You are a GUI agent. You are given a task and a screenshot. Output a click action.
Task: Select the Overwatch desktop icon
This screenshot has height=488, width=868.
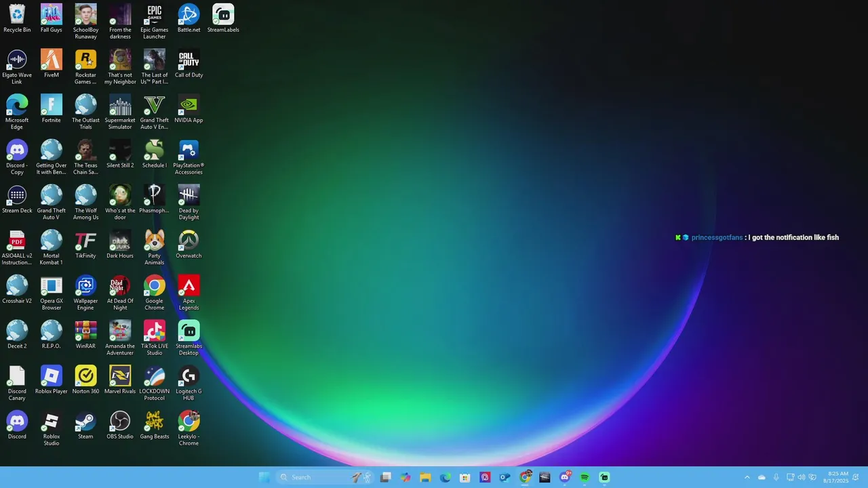point(189,244)
